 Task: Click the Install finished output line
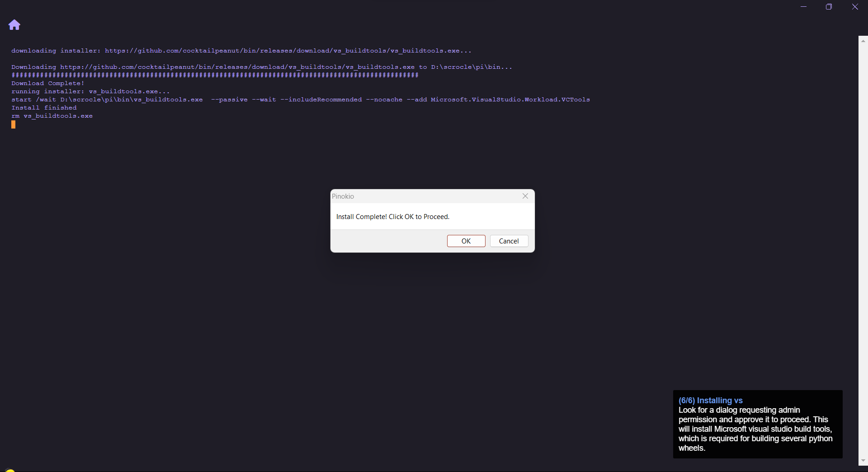[44, 107]
